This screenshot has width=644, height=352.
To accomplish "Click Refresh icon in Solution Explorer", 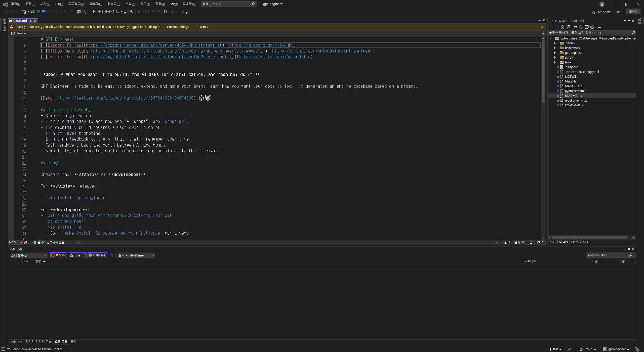I will tap(581, 27).
